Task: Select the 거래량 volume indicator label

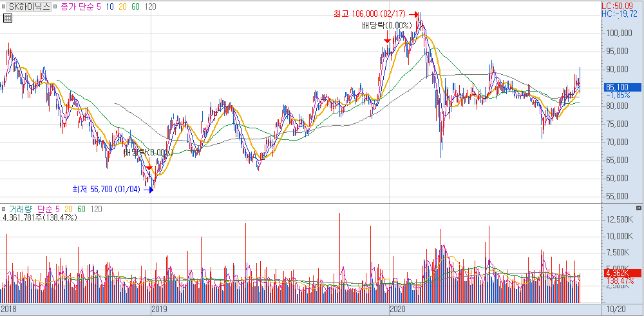Action: point(21,209)
